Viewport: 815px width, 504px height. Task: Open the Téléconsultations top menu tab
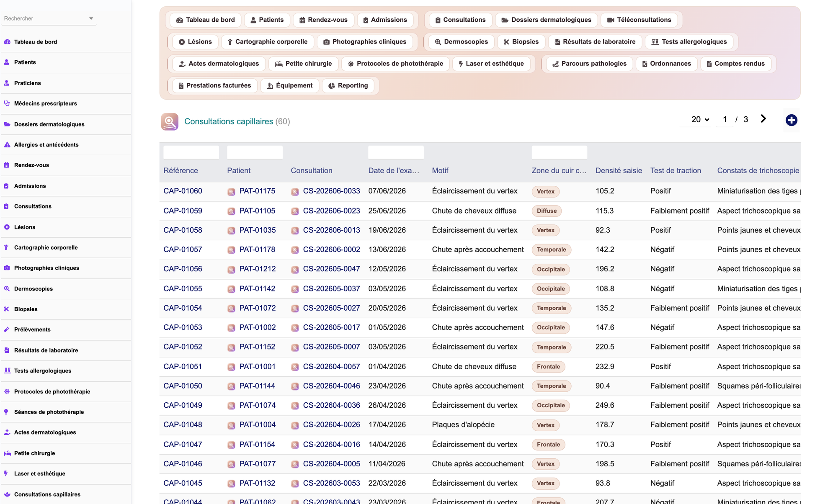(639, 20)
